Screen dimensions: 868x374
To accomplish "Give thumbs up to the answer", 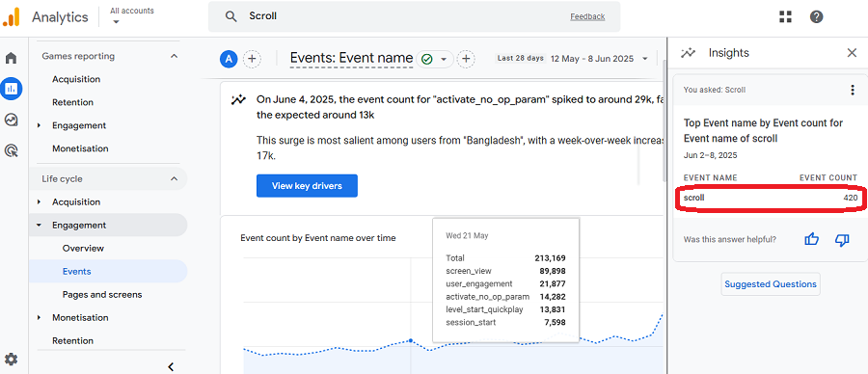I will [811, 240].
